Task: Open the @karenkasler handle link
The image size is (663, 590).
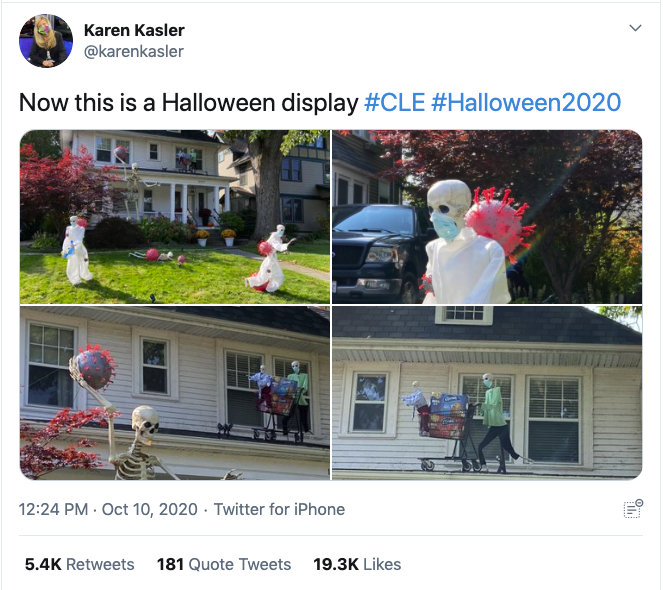Action: (x=134, y=52)
